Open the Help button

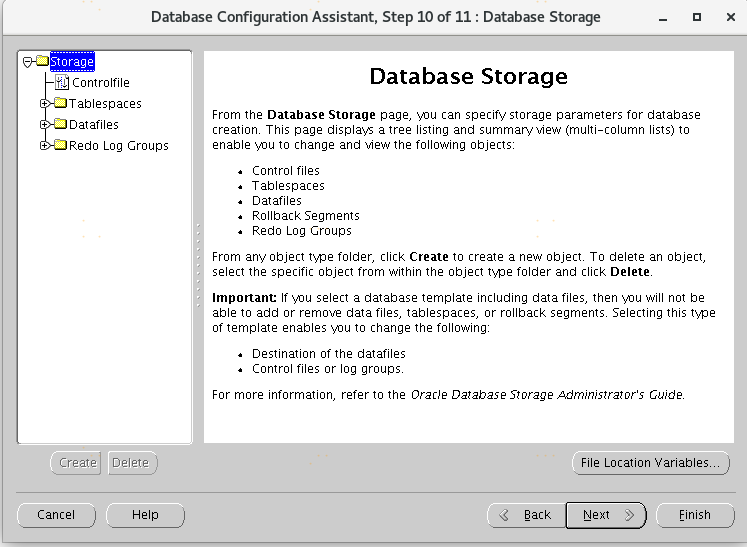coord(145,515)
